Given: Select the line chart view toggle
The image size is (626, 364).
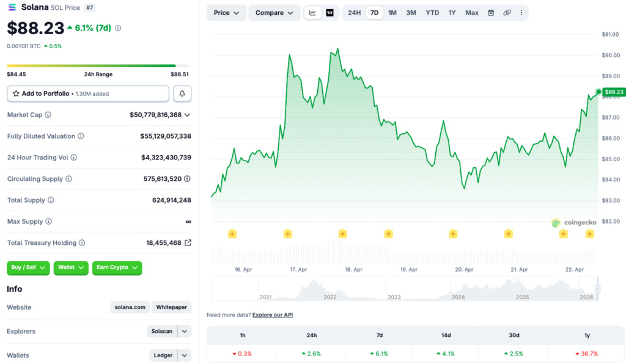Looking at the screenshot, I should tap(313, 13).
